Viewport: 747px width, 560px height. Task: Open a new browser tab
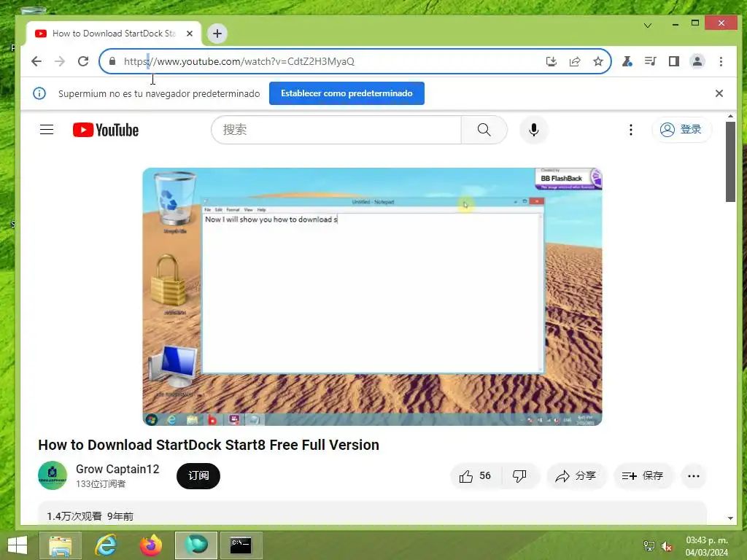(x=217, y=34)
